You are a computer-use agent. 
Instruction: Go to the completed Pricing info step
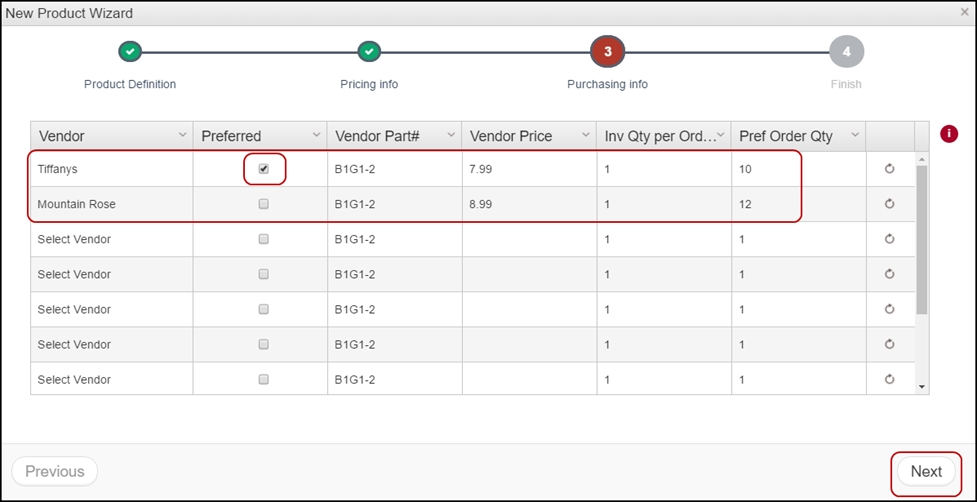pyautogui.click(x=369, y=52)
